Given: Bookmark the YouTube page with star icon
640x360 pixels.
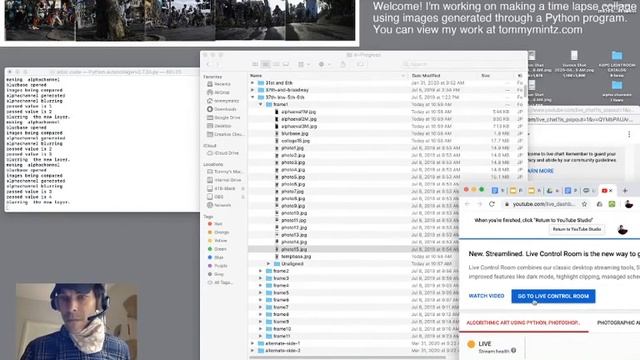Looking at the screenshot, I should pyautogui.click(x=584, y=204).
